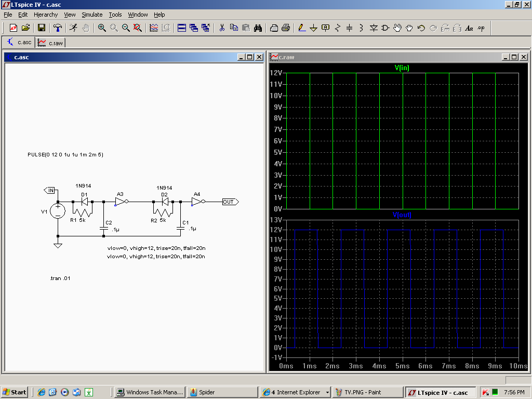Screen dimensions: 532x399
Task: Switch to TV.PNG - Paint taskbar button
Action: [368, 392]
